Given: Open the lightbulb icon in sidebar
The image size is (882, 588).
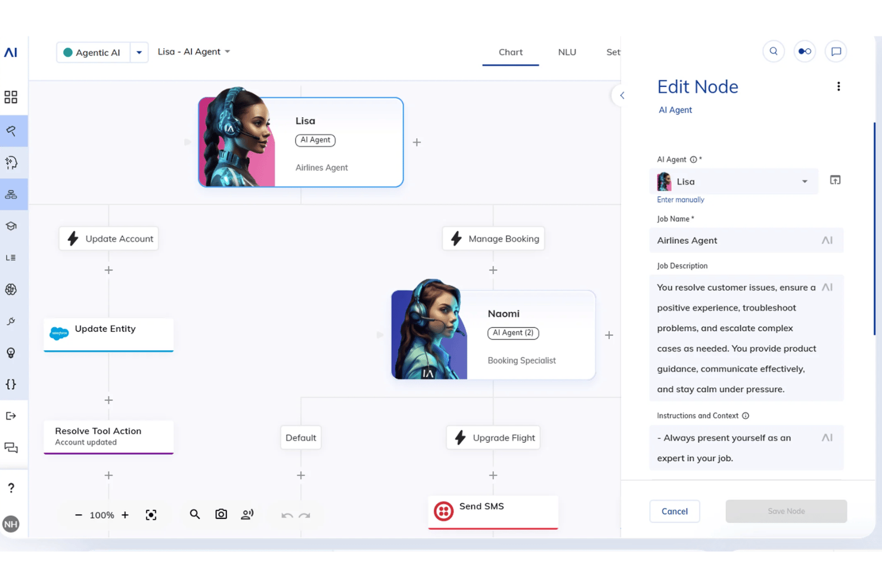Looking at the screenshot, I should (x=11, y=353).
